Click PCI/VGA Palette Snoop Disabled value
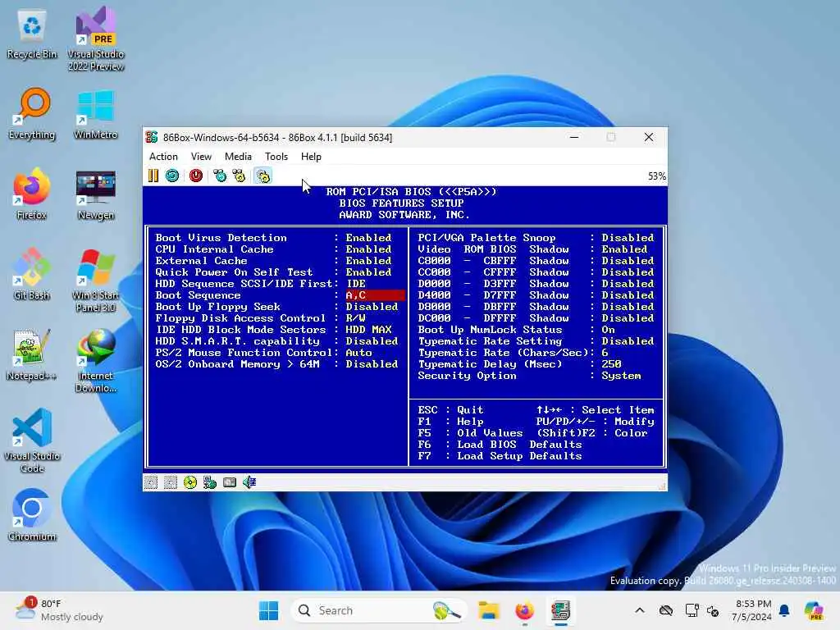 point(628,238)
